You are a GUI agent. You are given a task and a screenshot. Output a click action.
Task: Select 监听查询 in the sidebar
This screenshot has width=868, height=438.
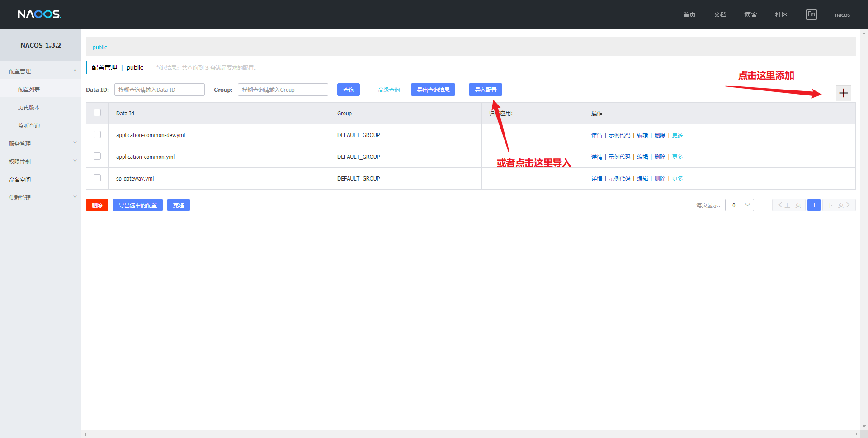[x=41, y=125]
